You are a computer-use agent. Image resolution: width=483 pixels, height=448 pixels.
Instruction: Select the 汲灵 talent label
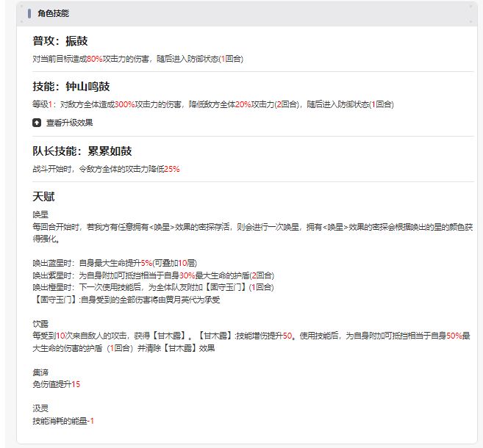click(x=40, y=408)
